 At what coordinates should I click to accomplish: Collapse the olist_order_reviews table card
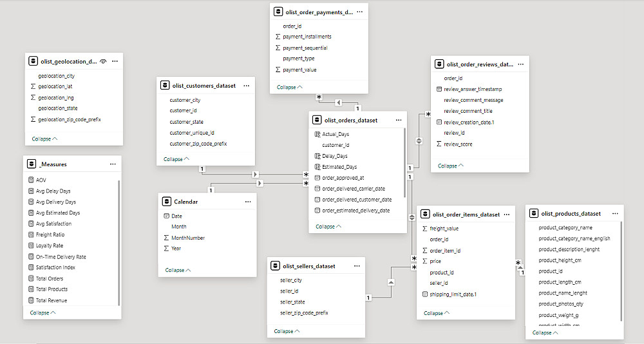[x=451, y=166]
